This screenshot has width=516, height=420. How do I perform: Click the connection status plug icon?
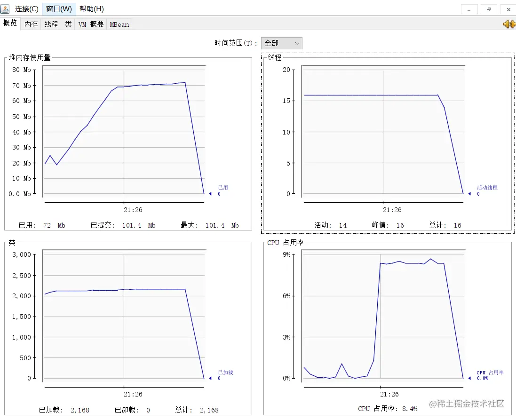(509, 24)
